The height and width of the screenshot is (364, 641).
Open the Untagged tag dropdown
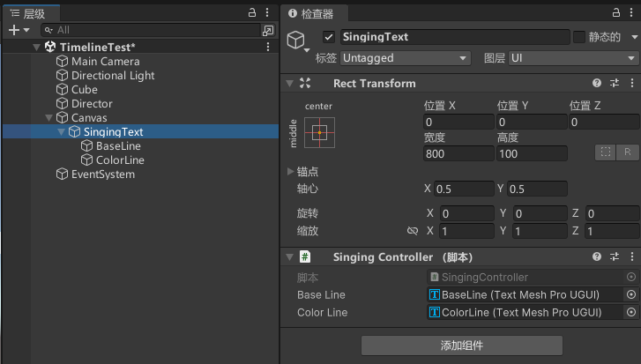(x=405, y=58)
